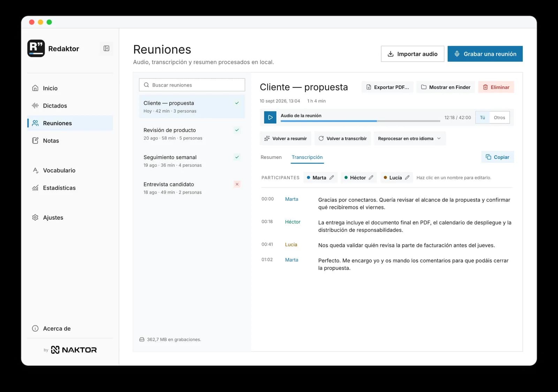This screenshot has height=392, width=558.
Task: Click the Buscar reuniones search field
Action: [192, 85]
